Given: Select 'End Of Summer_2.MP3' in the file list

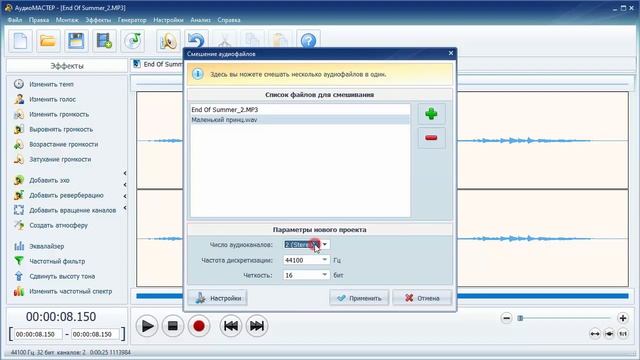Looking at the screenshot, I should 300,110.
